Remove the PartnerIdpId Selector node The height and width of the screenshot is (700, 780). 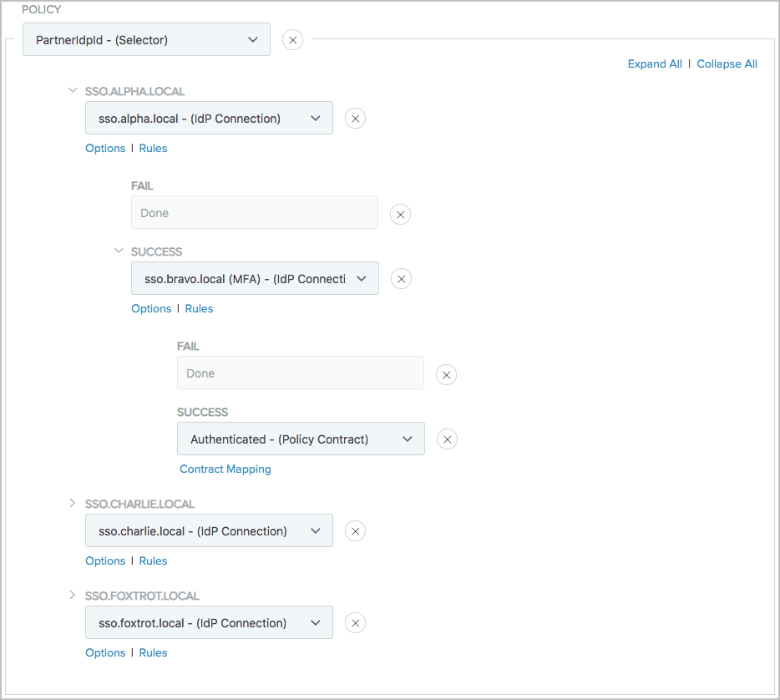coord(292,39)
